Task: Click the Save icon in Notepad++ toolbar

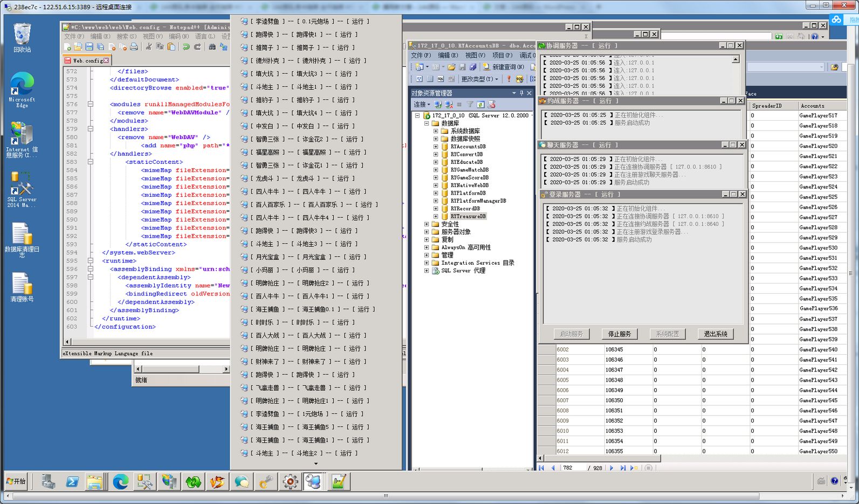Action: pyautogui.click(x=90, y=47)
